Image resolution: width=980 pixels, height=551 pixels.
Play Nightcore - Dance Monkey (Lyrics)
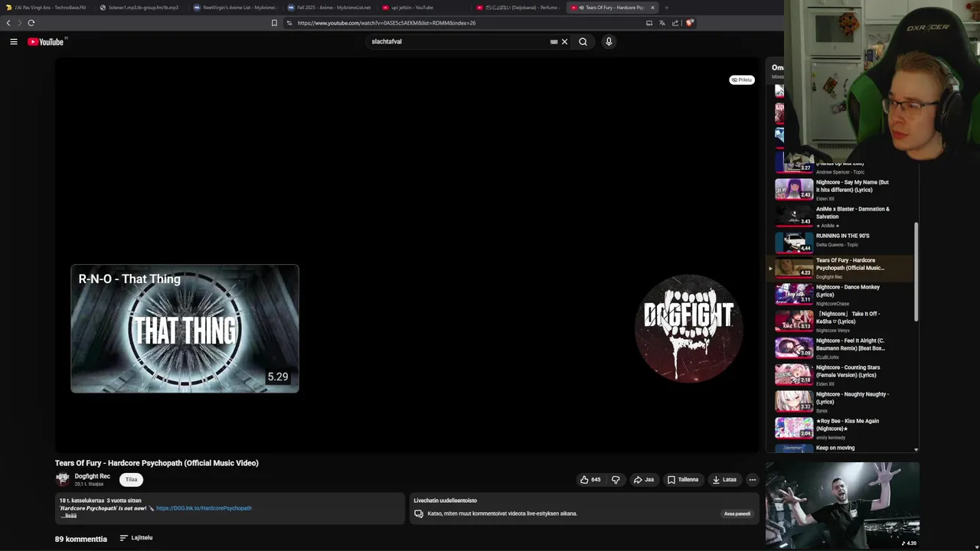(x=842, y=295)
